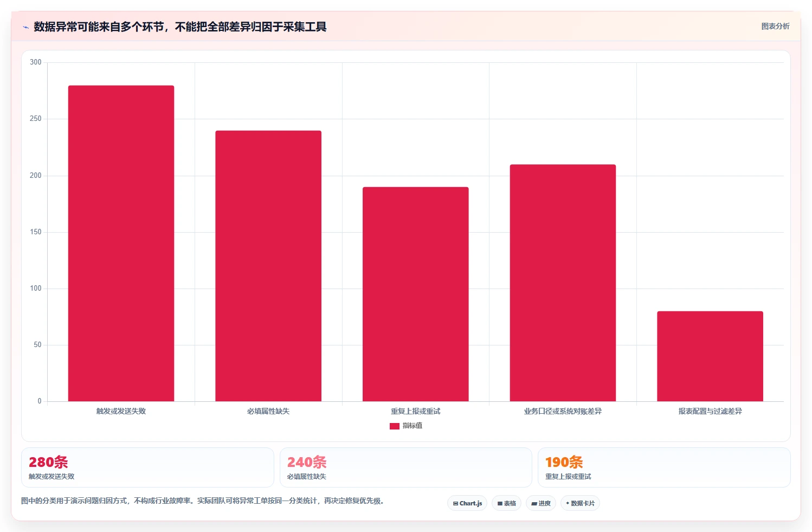The width and height of the screenshot is (812, 532).
Task: Open the 280条 data card
Action: tap(147, 467)
